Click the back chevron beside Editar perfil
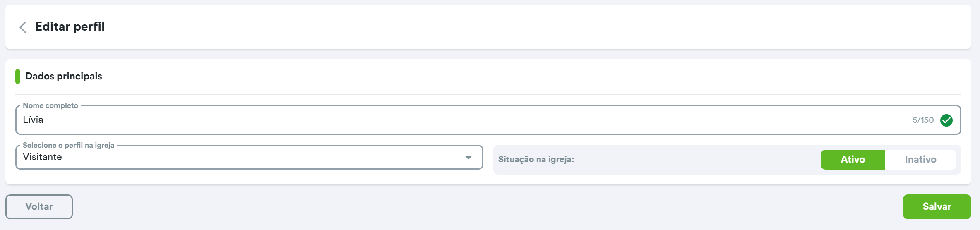980x230 pixels. click(23, 27)
